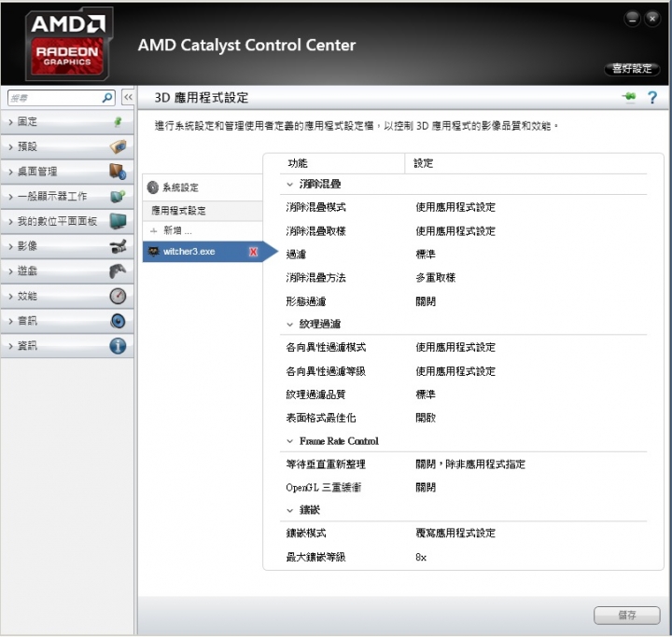Click the green pin icon near help

[629, 97]
